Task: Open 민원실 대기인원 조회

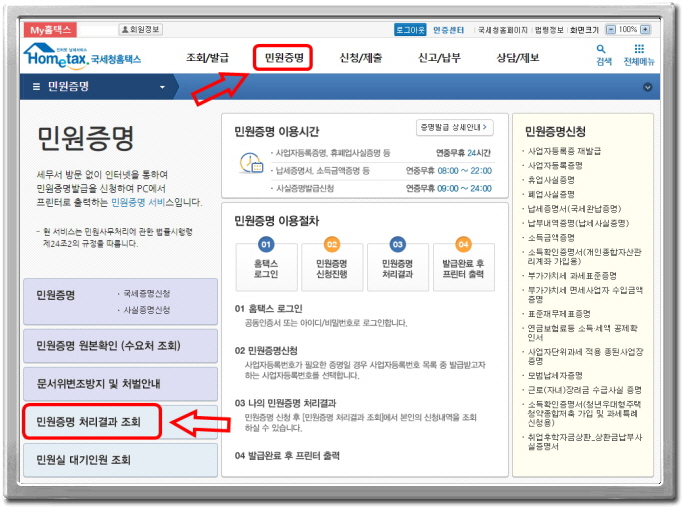Action: click(120, 460)
